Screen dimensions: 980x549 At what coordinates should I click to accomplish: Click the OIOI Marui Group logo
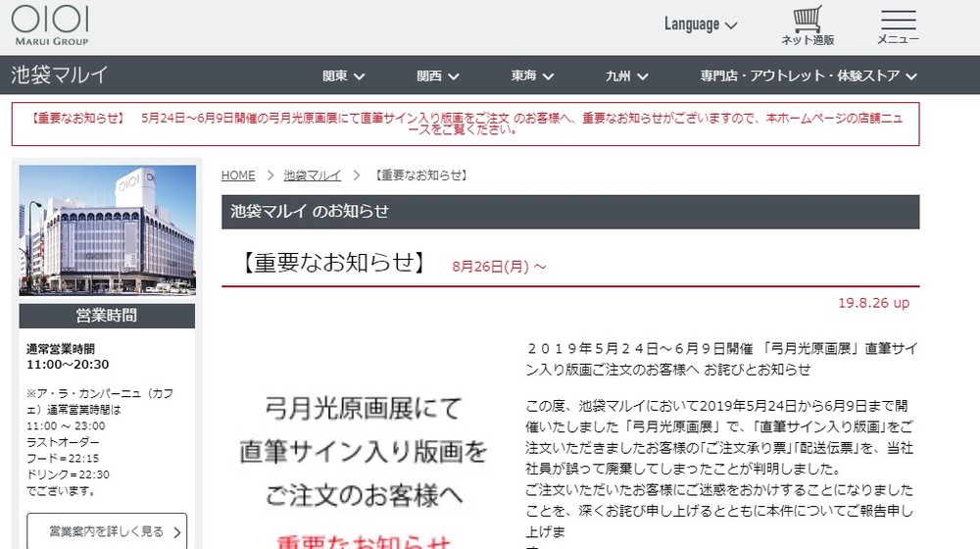pos(51,25)
